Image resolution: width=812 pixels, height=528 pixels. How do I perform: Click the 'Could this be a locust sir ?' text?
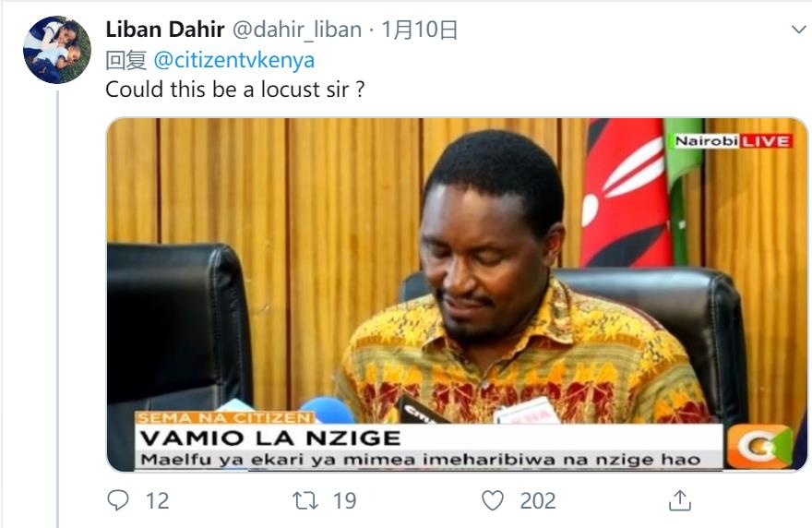point(235,90)
